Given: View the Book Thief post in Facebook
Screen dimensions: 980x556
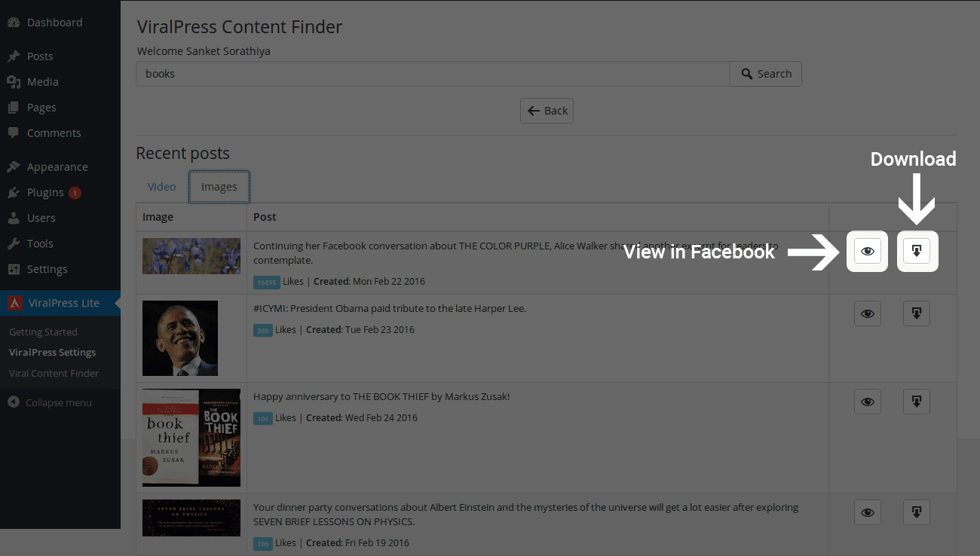Looking at the screenshot, I should click(x=868, y=402).
